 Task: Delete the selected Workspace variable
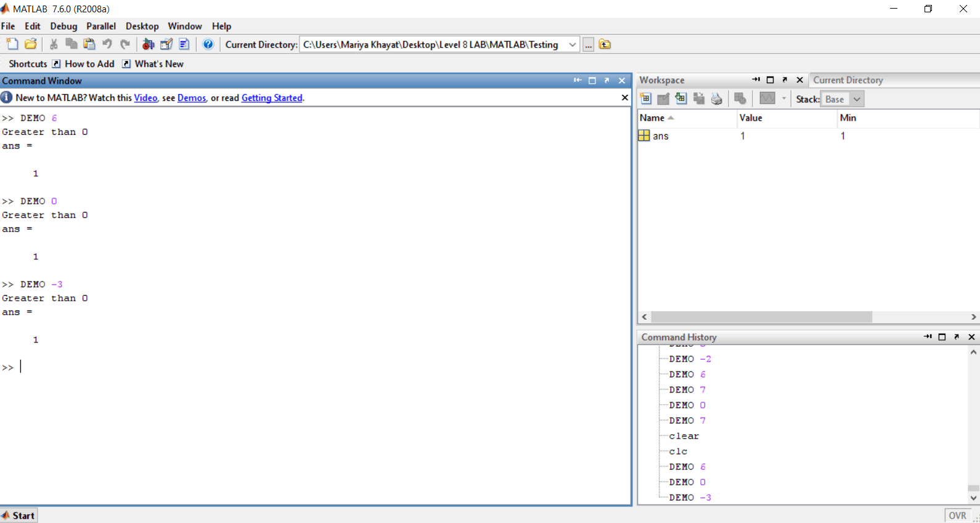(740, 99)
